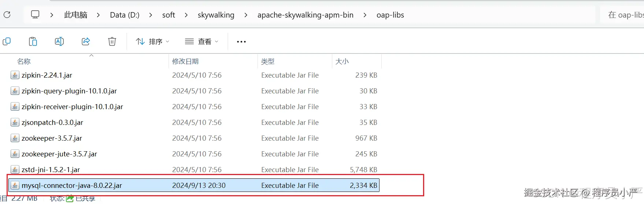The width and height of the screenshot is (644, 204).
Task: Select the zookeeper-3.5.7.jar file
Action: [52, 138]
